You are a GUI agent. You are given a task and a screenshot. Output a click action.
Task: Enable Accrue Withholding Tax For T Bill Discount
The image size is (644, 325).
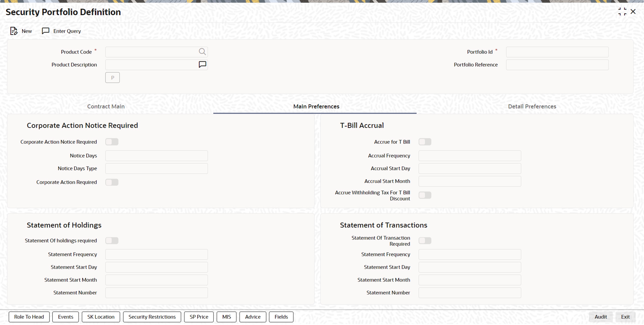click(425, 195)
